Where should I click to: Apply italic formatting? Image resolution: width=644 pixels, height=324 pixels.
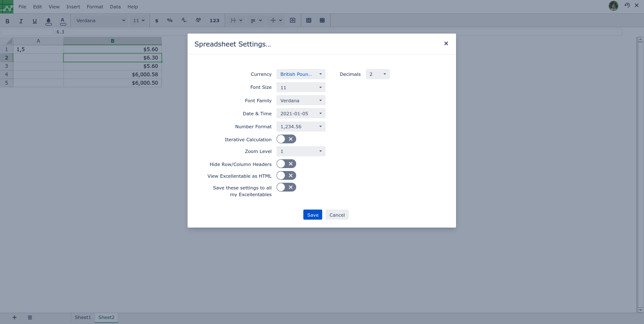pos(21,21)
